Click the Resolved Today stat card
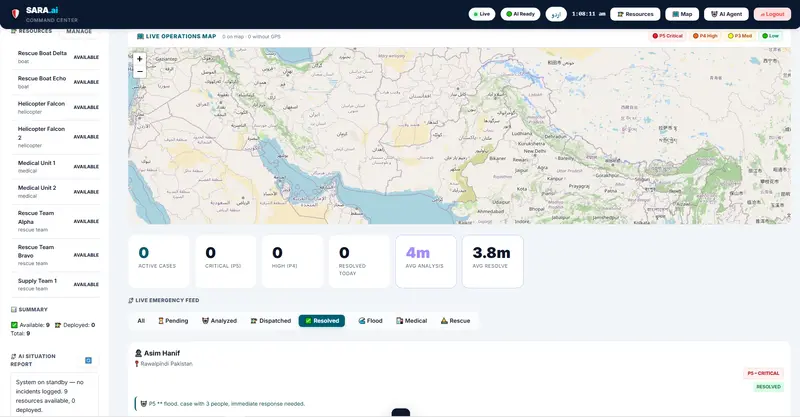 coord(359,261)
